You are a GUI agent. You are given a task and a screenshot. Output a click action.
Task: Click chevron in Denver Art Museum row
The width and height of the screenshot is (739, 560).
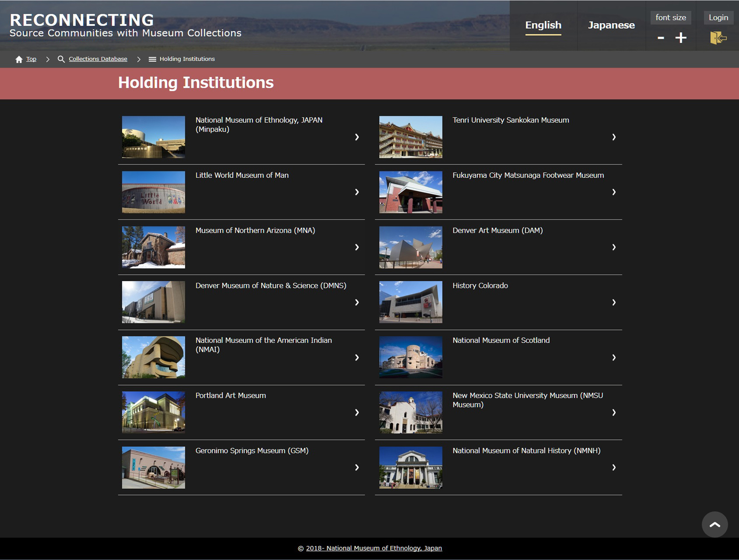pyautogui.click(x=614, y=247)
